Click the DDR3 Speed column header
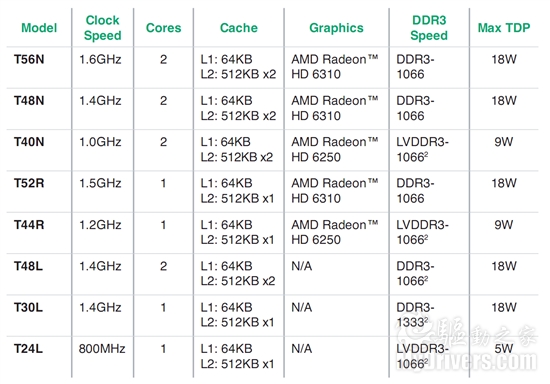This screenshot has width=550, height=384. 429,28
